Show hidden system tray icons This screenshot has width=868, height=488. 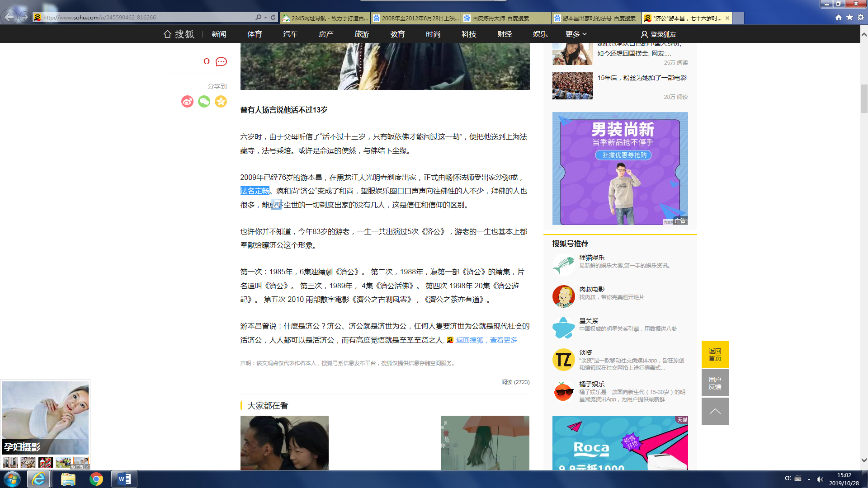pyautogui.click(x=809, y=479)
